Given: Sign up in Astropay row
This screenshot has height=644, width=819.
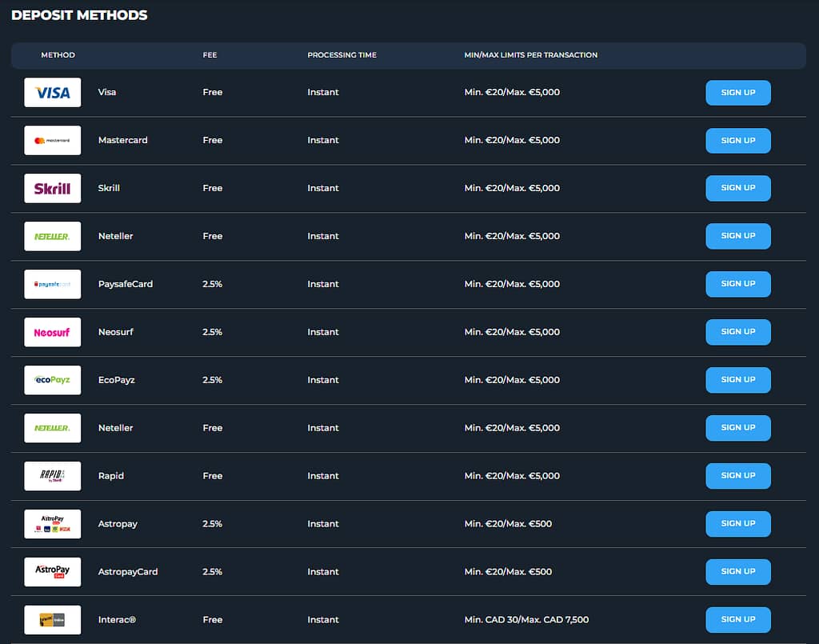Looking at the screenshot, I should tap(738, 524).
